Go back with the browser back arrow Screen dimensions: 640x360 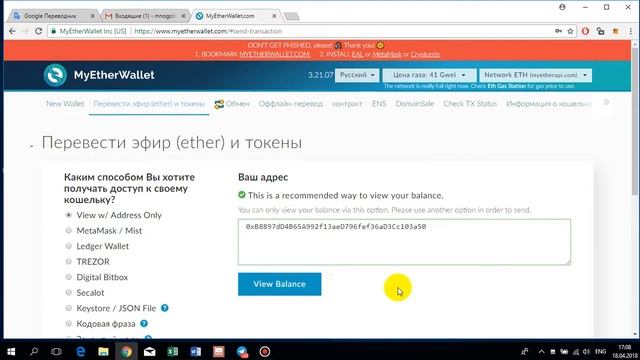[x=12, y=31]
